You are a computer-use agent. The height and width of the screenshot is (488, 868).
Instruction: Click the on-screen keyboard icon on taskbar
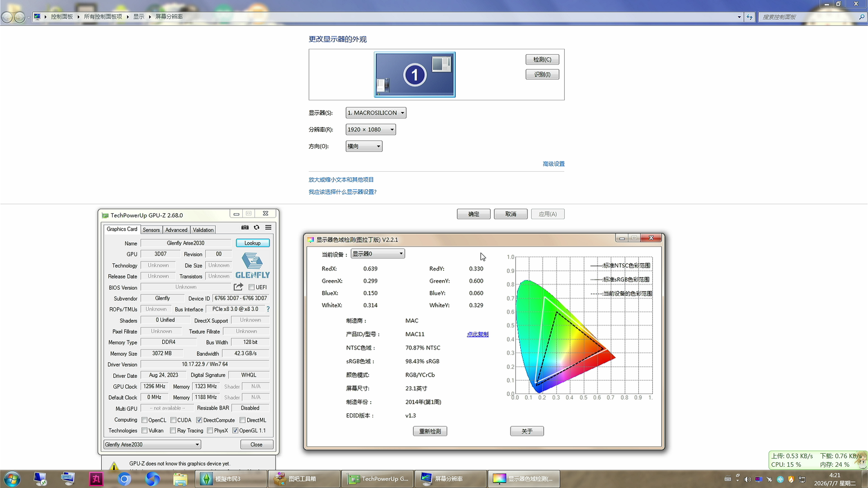68,479
